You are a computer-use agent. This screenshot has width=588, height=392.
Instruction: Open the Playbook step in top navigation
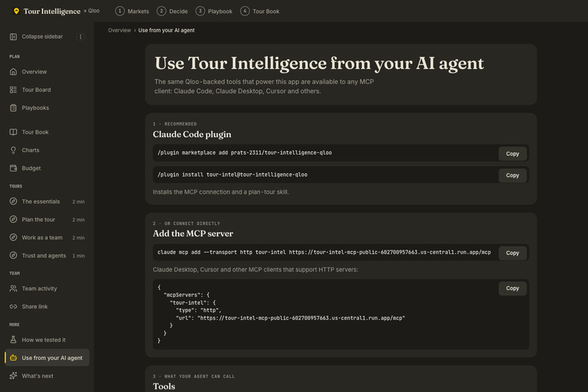click(214, 11)
